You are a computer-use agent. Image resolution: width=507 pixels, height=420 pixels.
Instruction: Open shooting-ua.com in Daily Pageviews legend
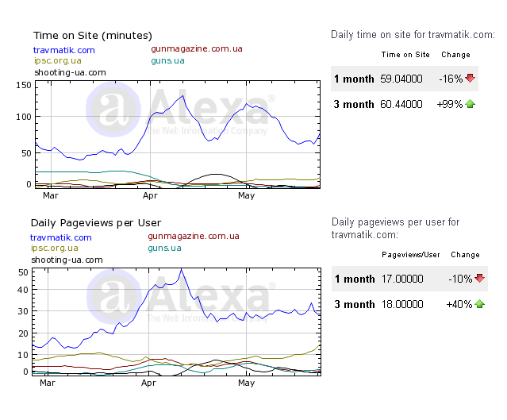[x=67, y=260]
